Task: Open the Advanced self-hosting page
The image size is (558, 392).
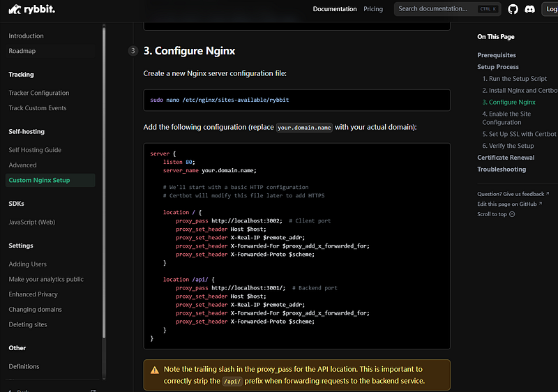Action: point(22,165)
